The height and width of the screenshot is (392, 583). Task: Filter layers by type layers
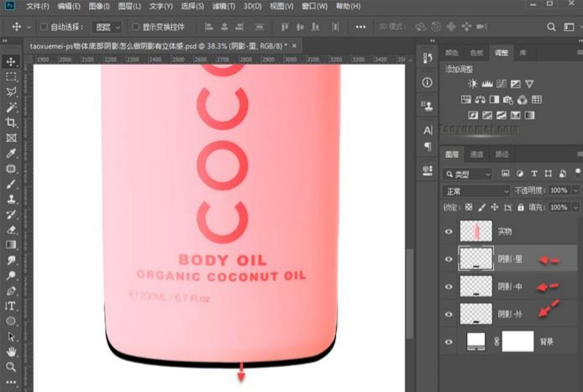[x=534, y=174]
